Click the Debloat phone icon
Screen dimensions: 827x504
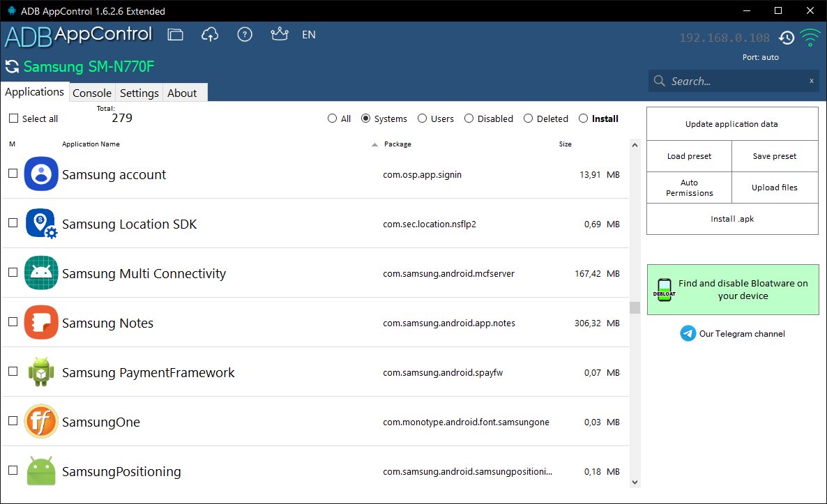click(x=664, y=290)
